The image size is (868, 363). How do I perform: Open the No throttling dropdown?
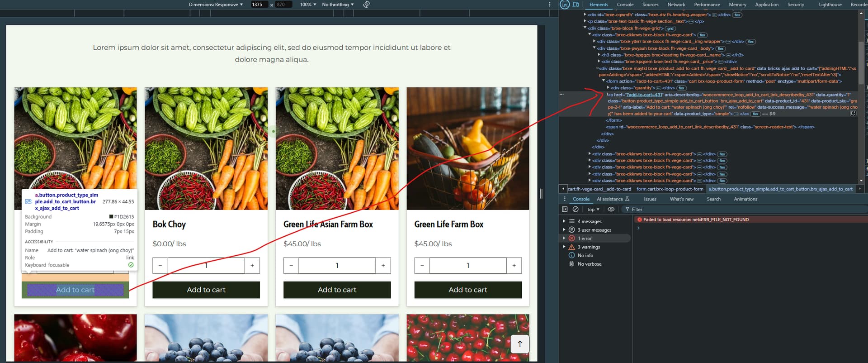click(338, 5)
